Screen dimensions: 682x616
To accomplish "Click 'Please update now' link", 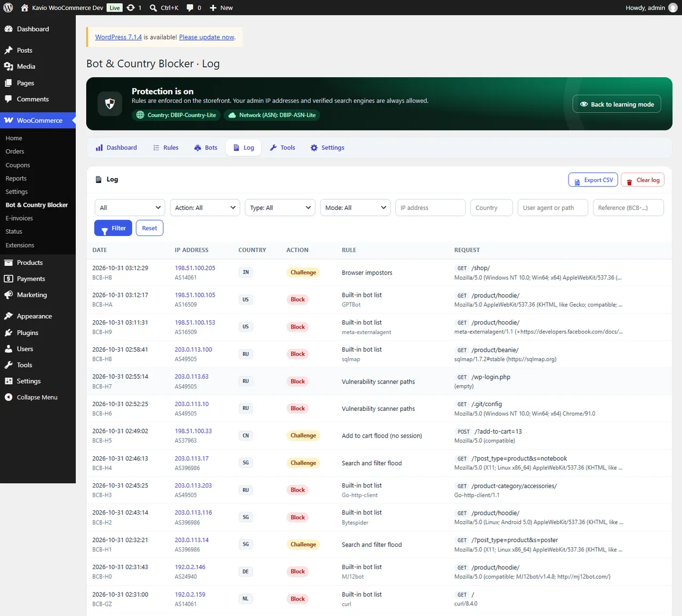I will (207, 37).
